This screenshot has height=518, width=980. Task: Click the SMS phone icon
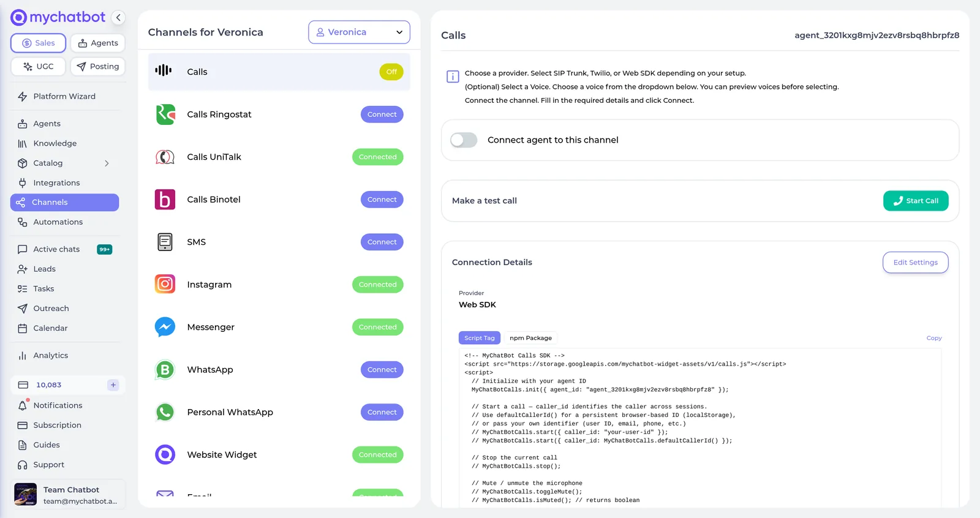point(165,242)
